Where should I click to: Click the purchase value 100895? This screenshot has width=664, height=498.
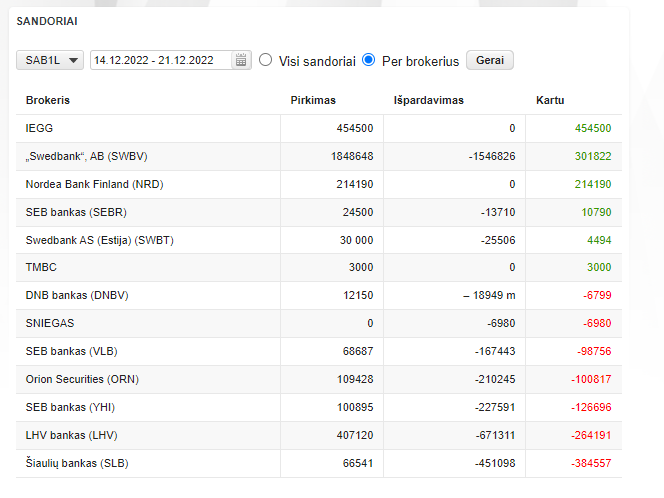[x=355, y=407]
